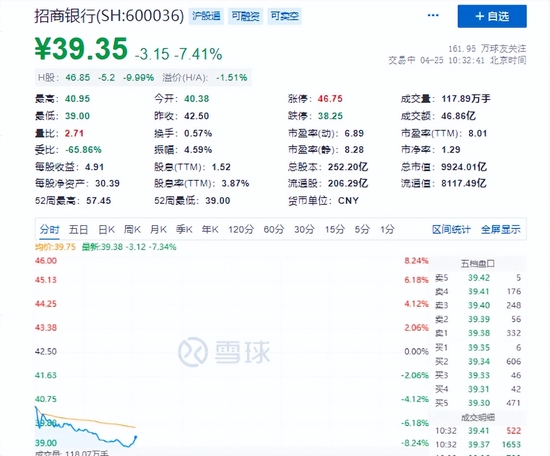Viewport: 550px width, 456px height.
Task: Switch to the 周K chart tab
Action: 132,230
